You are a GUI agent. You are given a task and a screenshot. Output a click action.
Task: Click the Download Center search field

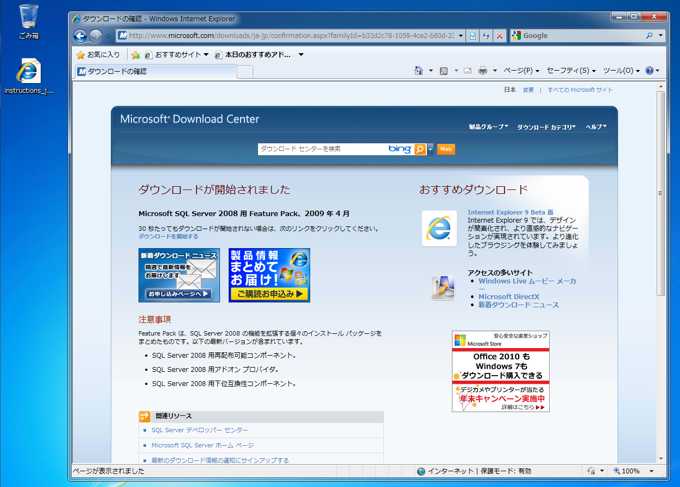pos(322,149)
